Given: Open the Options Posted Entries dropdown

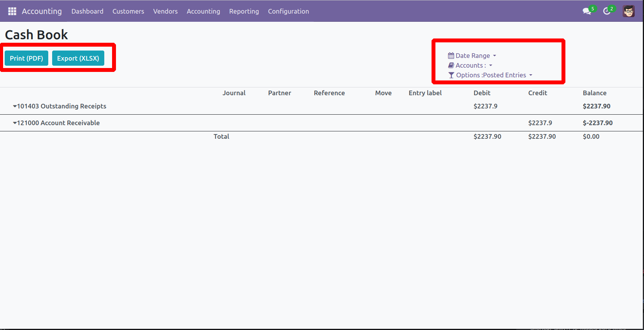Looking at the screenshot, I should tap(490, 75).
